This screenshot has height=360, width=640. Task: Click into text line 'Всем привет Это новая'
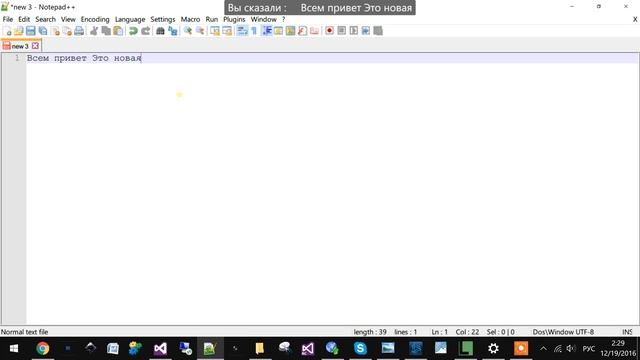[x=84, y=58]
